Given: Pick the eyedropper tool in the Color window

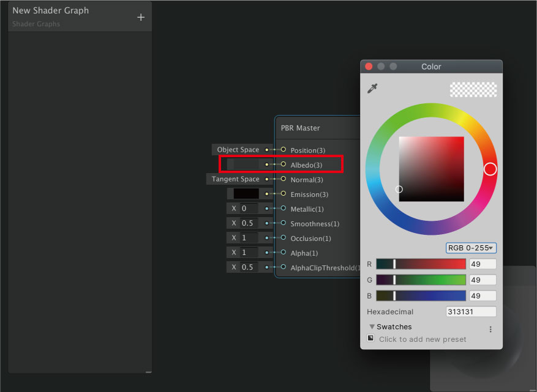Looking at the screenshot, I should point(372,89).
